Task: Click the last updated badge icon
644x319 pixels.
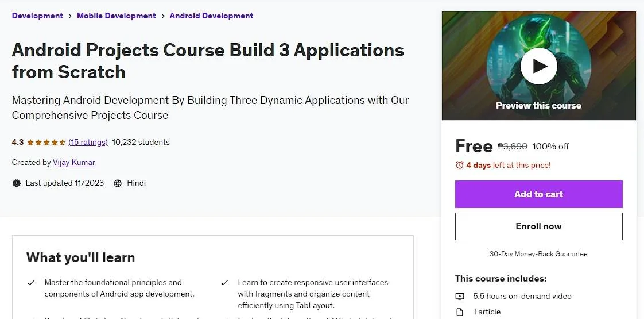Action: pos(17,183)
